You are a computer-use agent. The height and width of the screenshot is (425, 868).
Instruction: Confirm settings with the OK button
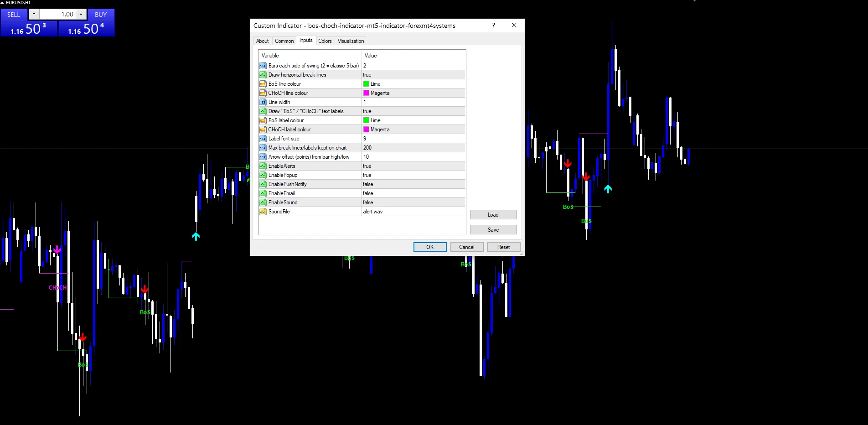click(x=430, y=247)
